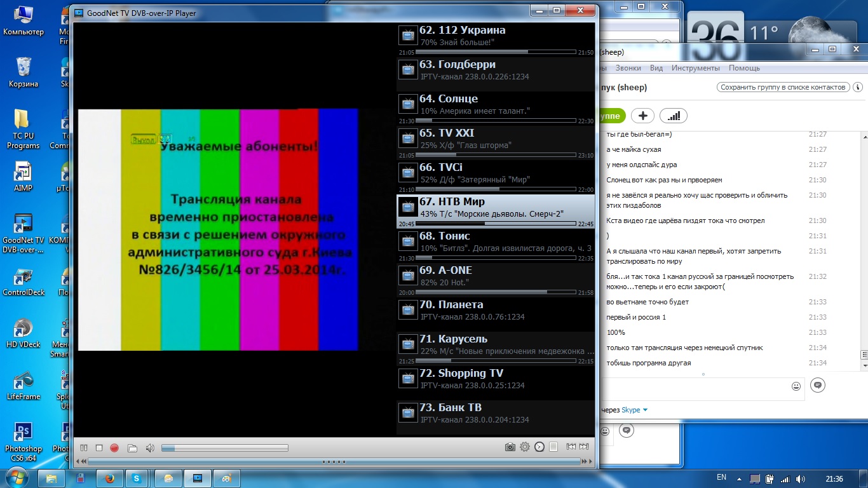Image resolution: width=868 pixels, height=488 pixels.
Task: Start recording with the red button
Action: coord(114,447)
